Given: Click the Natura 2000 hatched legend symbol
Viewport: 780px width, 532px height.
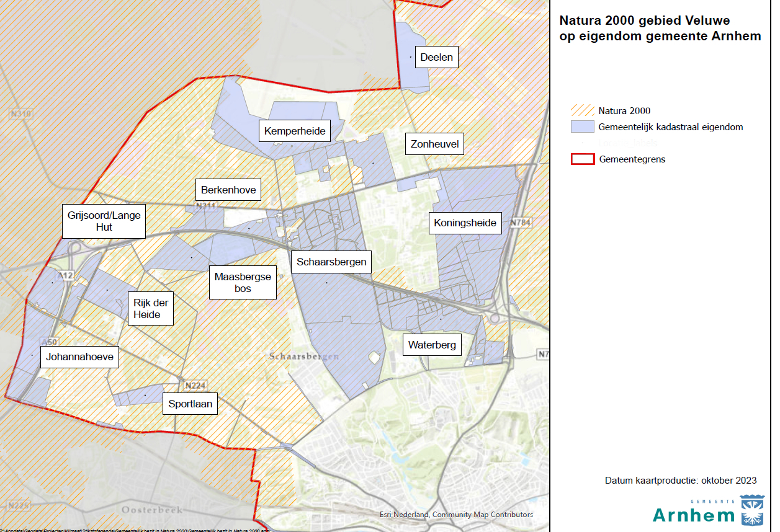Looking at the screenshot, I should [x=582, y=110].
